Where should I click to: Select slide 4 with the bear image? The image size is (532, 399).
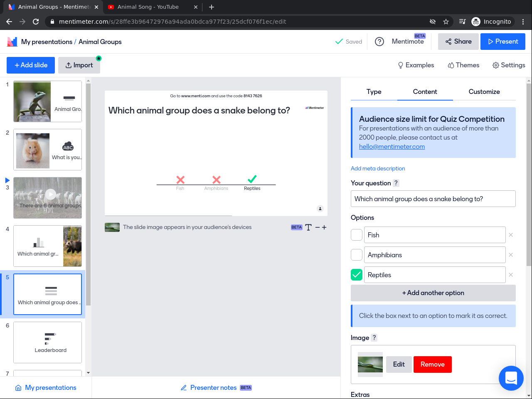click(x=47, y=246)
